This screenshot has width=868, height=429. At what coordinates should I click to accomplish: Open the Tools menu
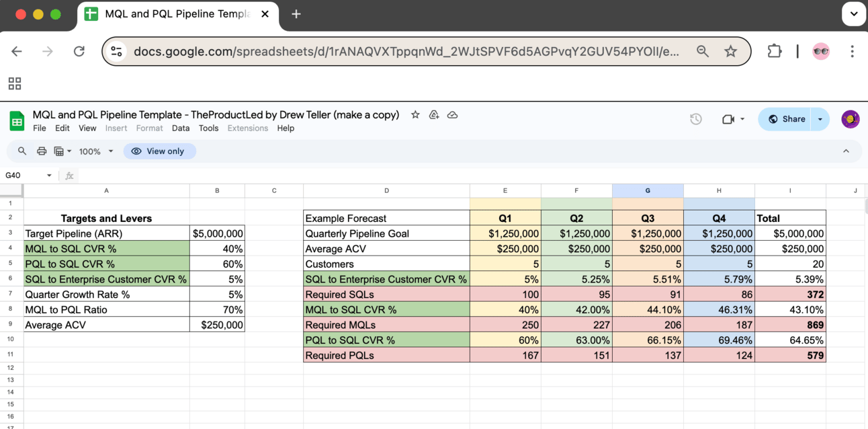tap(208, 128)
